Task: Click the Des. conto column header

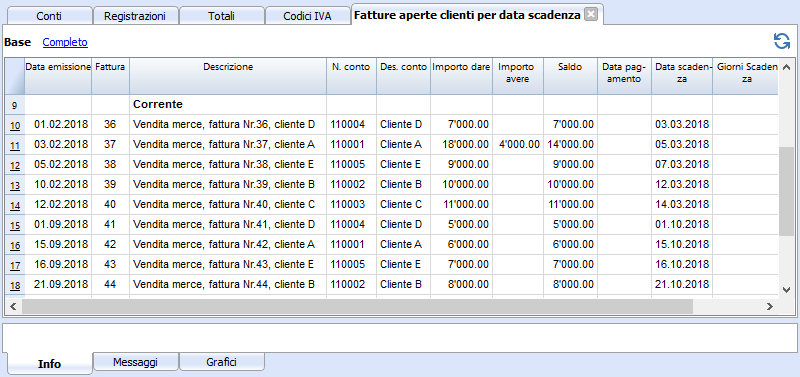Action: 404,76
